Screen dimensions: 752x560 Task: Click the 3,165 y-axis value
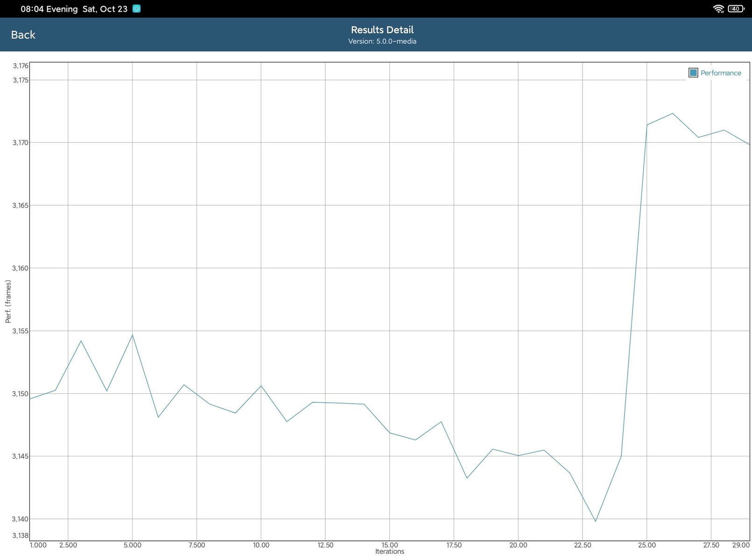[x=21, y=205]
